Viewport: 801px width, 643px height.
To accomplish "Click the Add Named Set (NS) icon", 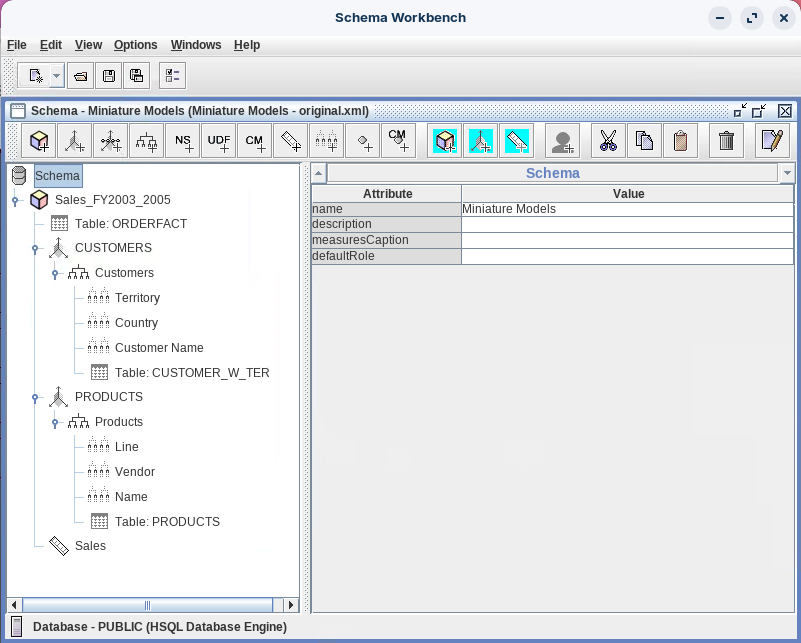I will coord(183,141).
